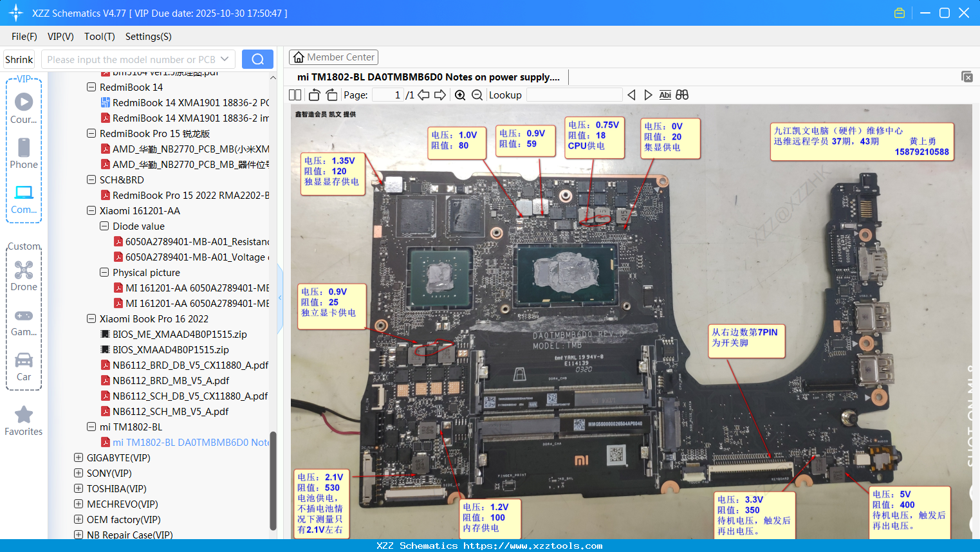Click the restore-panel icon at the document tab row's right end
Image resolution: width=980 pixels, height=552 pixels.
[967, 77]
